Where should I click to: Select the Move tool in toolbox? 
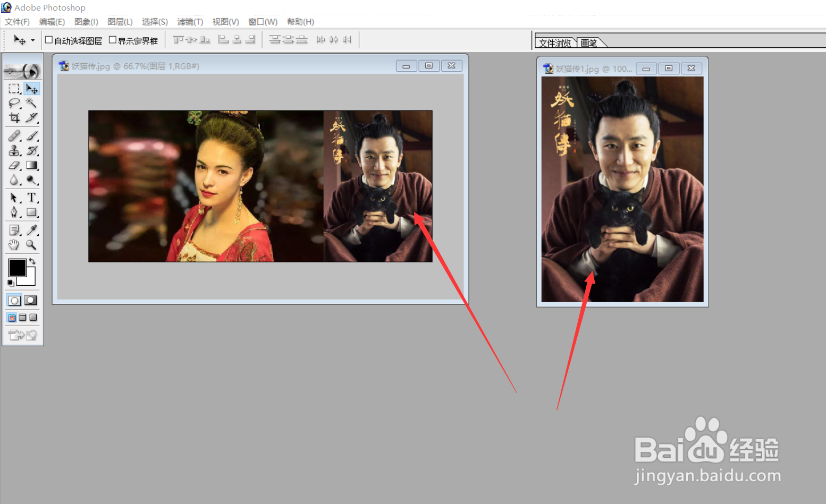click(x=32, y=89)
